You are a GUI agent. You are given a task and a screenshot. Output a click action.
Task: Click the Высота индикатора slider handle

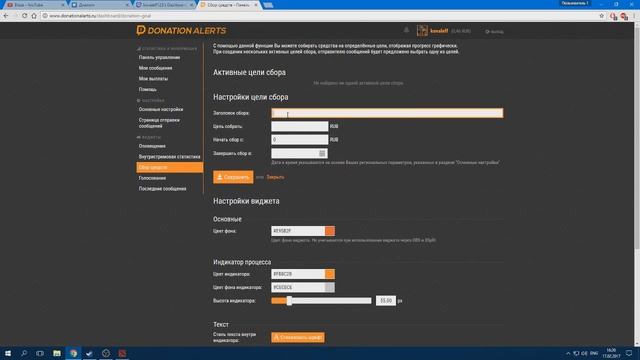tap(289, 301)
